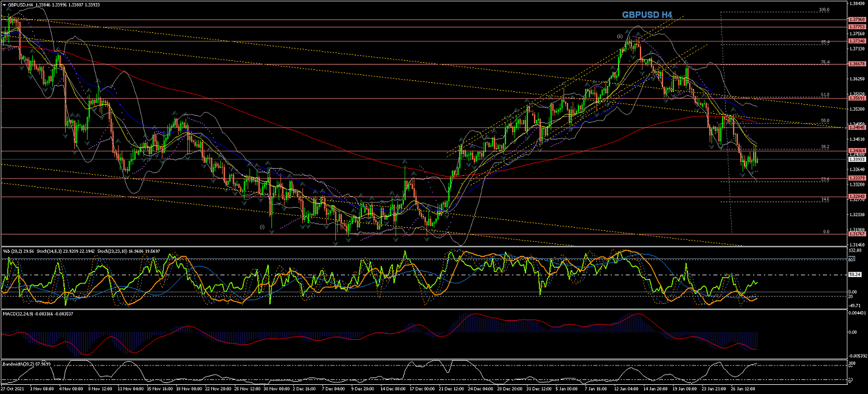Select the 1.36678 price level tag

856,64
